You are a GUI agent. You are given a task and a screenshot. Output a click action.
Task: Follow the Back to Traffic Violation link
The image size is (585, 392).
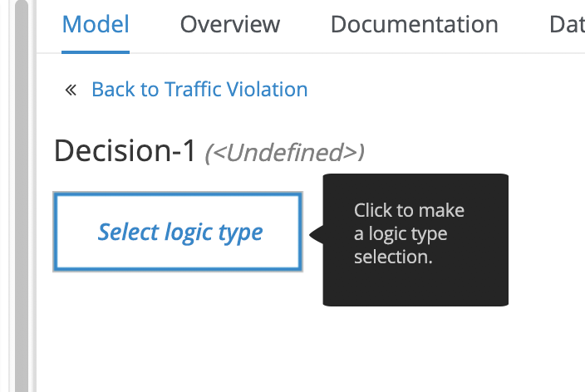(x=199, y=90)
